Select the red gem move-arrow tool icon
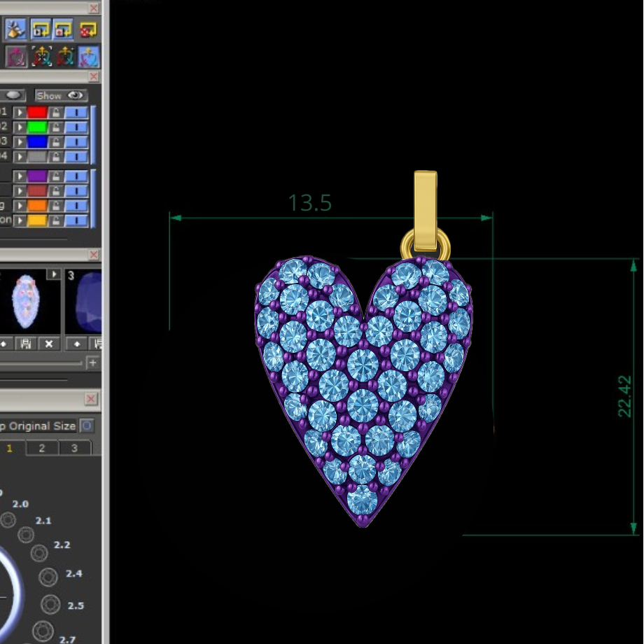This screenshot has width=644, height=644. click(63, 55)
